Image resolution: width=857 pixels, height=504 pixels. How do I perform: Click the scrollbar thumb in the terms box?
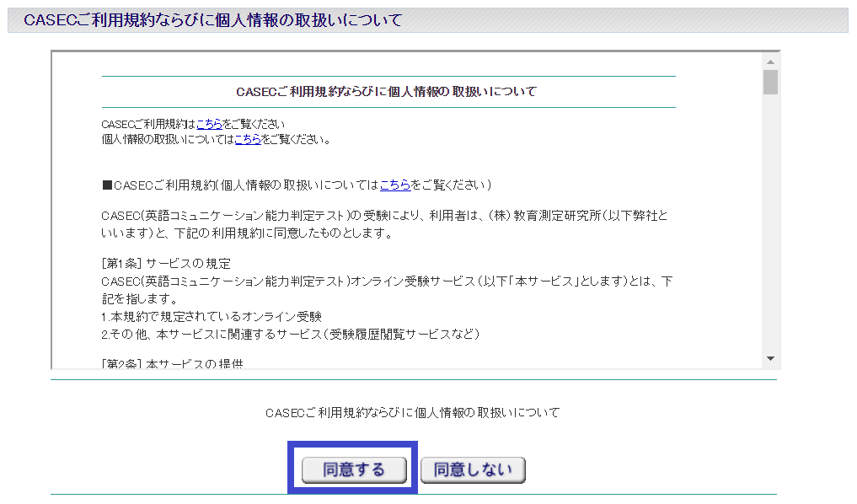tap(770, 83)
